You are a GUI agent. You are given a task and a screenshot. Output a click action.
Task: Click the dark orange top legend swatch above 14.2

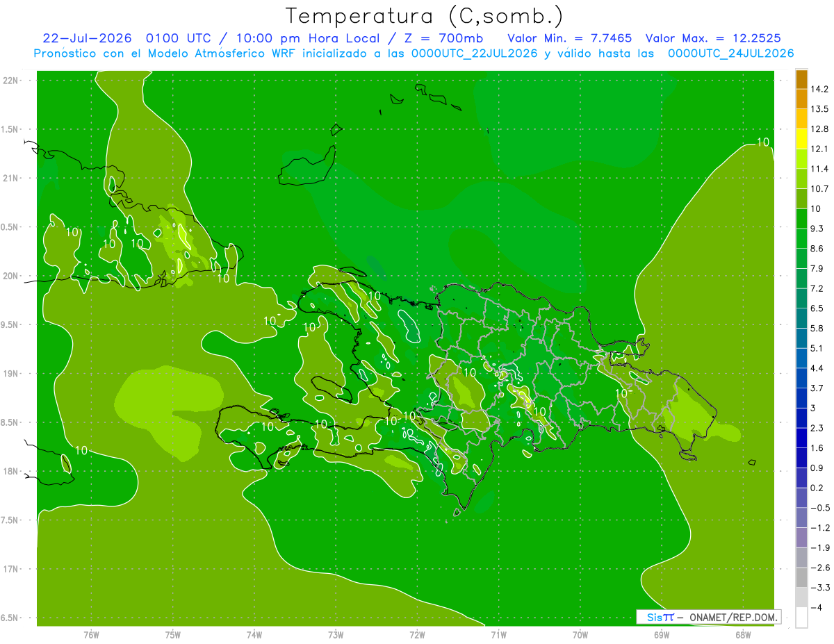[x=801, y=79]
